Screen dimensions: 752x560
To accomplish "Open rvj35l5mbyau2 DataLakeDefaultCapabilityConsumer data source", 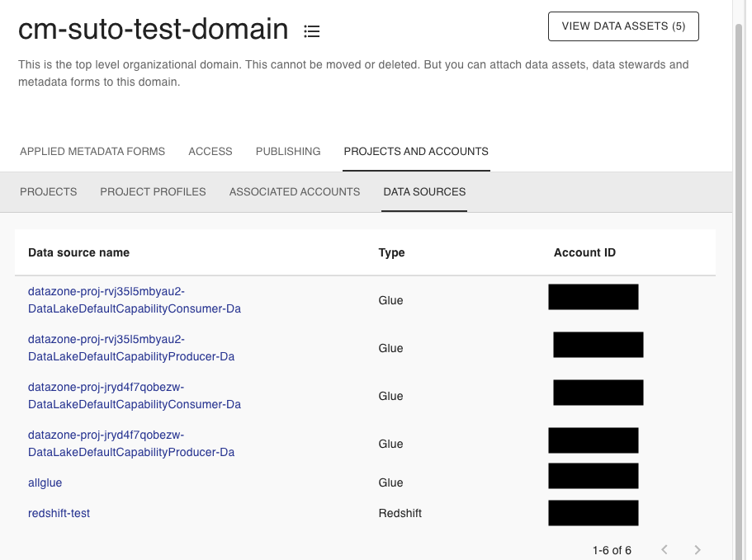I will (134, 300).
